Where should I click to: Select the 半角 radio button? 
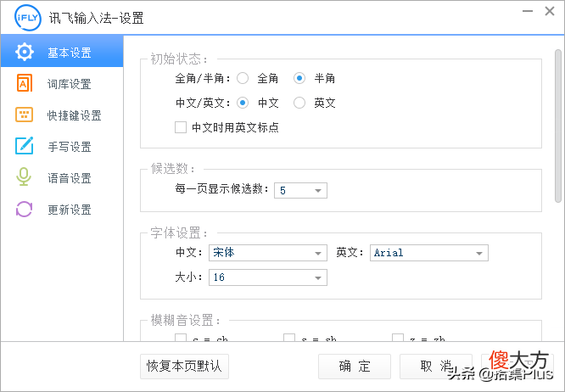(299, 78)
